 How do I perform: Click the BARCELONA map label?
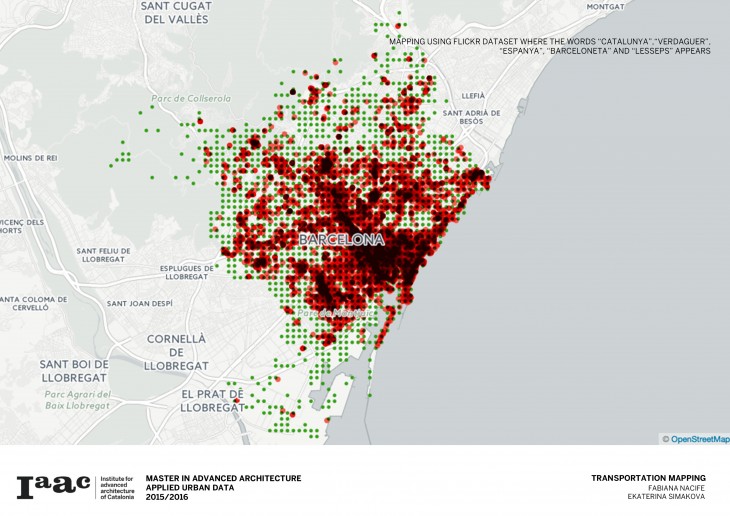tap(341, 241)
